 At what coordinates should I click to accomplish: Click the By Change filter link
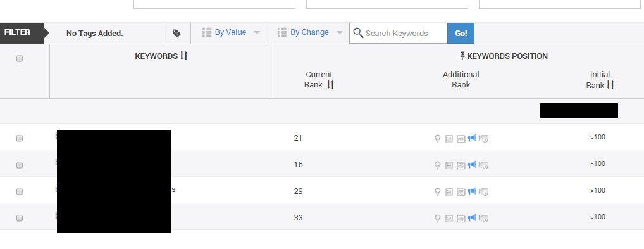(x=309, y=32)
